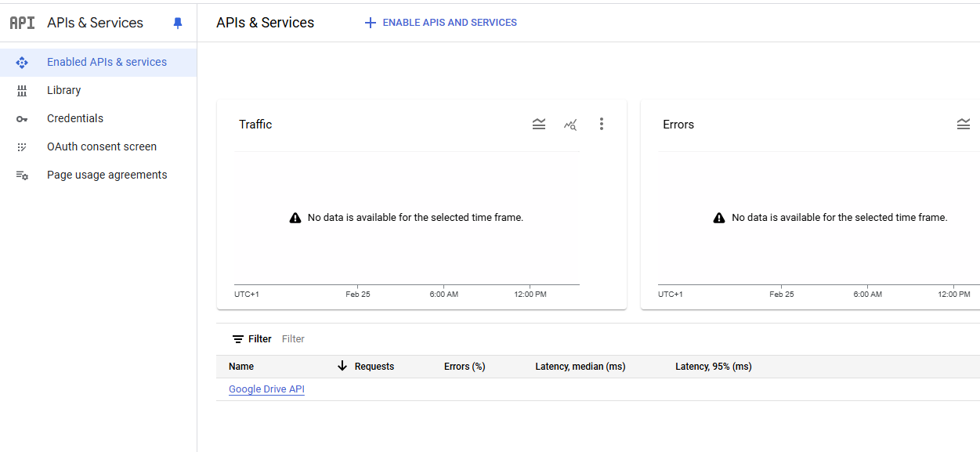The width and height of the screenshot is (980, 452).
Task: Open the OAuth consent screen page
Action: click(101, 146)
